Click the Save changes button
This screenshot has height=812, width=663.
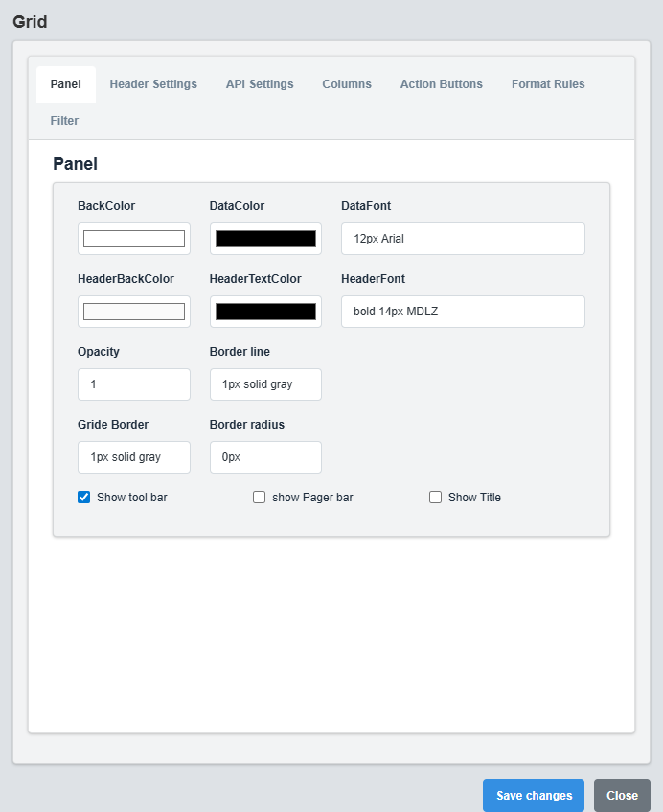tap(533, 795)
